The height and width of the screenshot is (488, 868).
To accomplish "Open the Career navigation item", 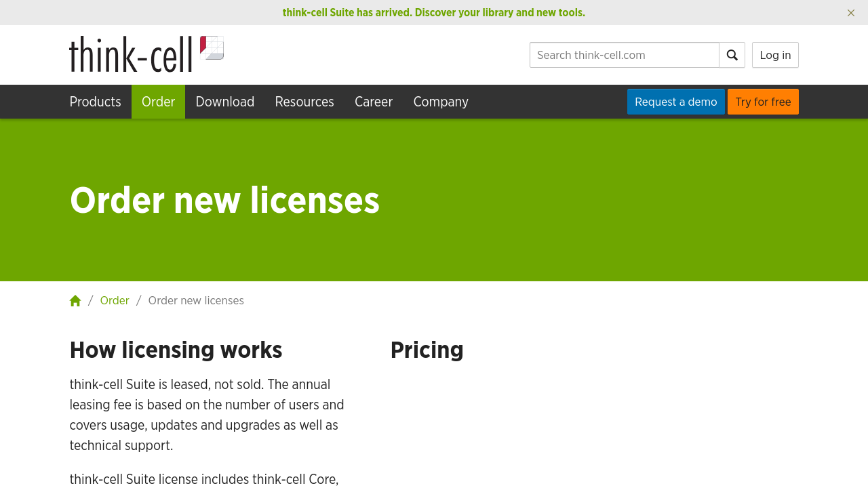I will click(373, 102).
